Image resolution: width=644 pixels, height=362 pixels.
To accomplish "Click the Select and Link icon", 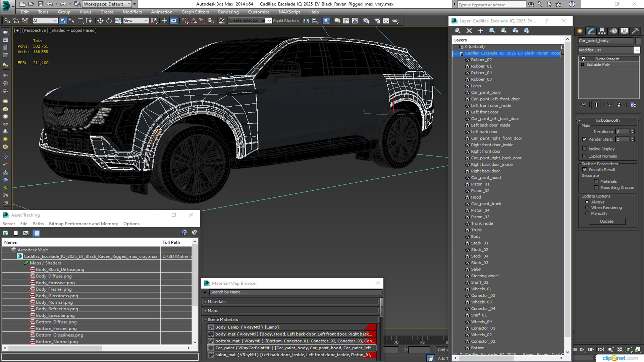I will (x=7, y=21).
